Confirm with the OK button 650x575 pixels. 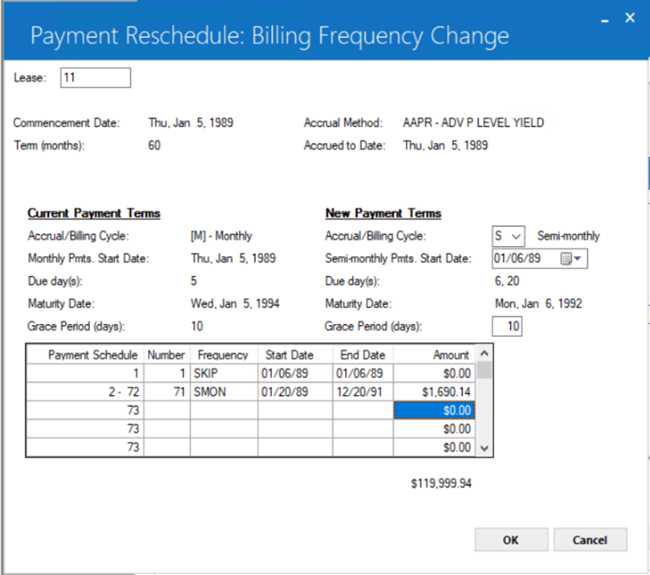tap(511, 540)
